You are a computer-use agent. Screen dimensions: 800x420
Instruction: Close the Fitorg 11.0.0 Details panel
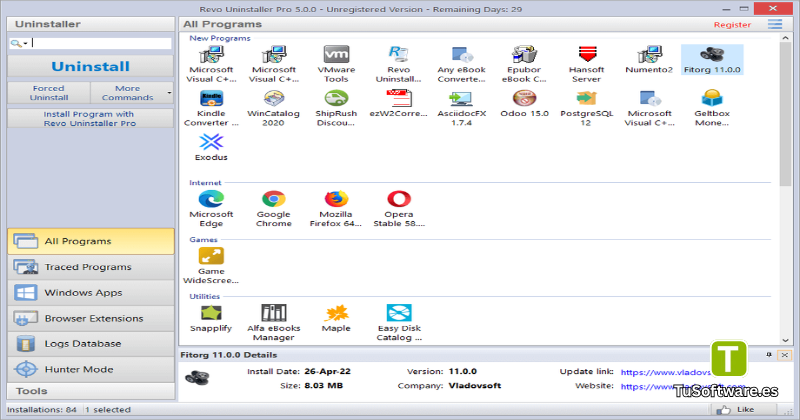pos(784,355)
